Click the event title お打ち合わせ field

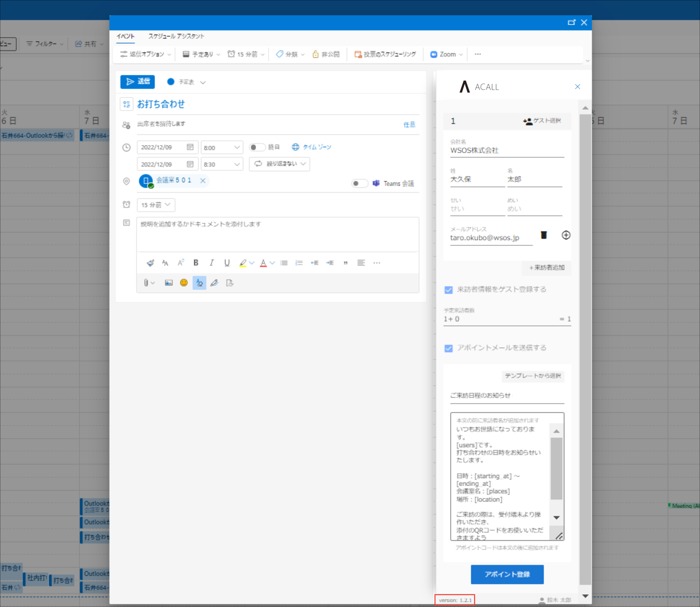point(278,104)
